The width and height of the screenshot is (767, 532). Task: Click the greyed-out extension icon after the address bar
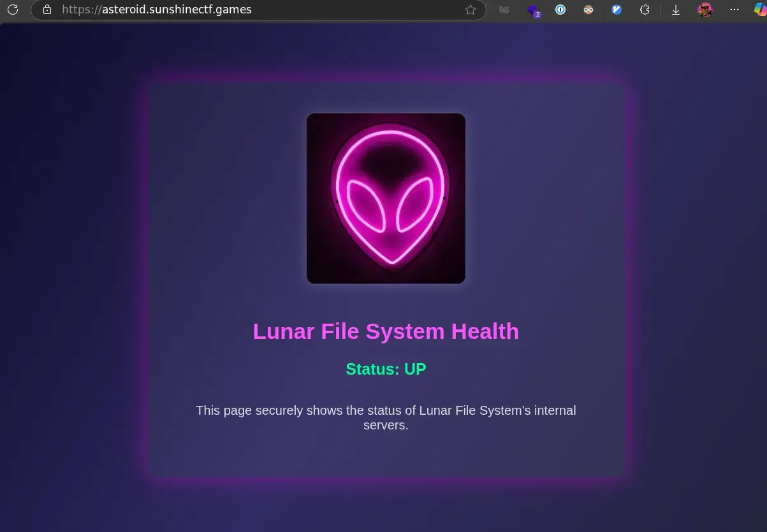[x=504, y=10]
